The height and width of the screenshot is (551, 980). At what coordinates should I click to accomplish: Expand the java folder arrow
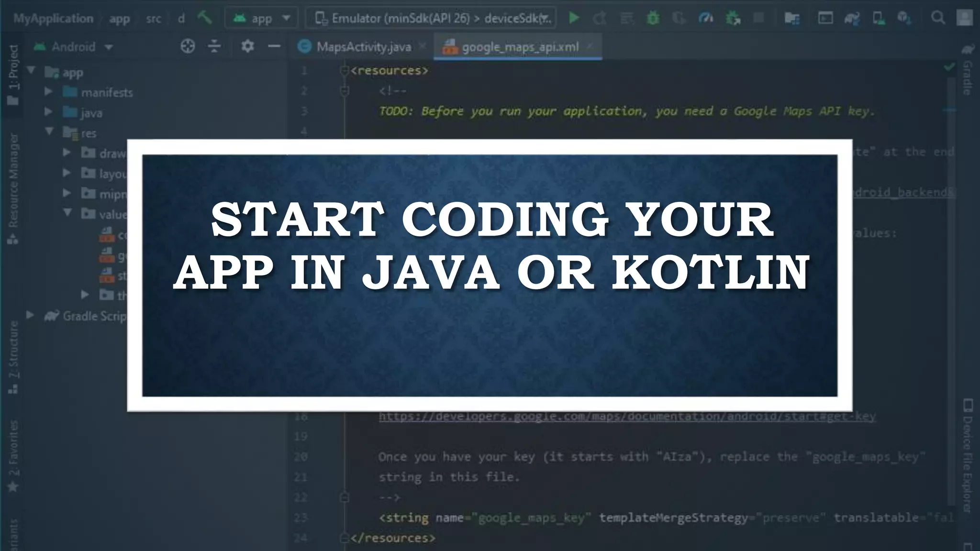coord(48,111)
